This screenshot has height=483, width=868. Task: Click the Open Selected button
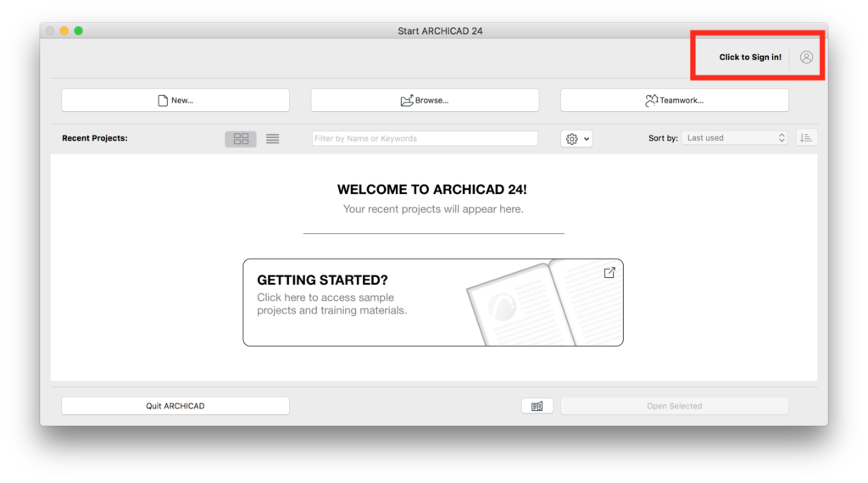coord(674,406)
